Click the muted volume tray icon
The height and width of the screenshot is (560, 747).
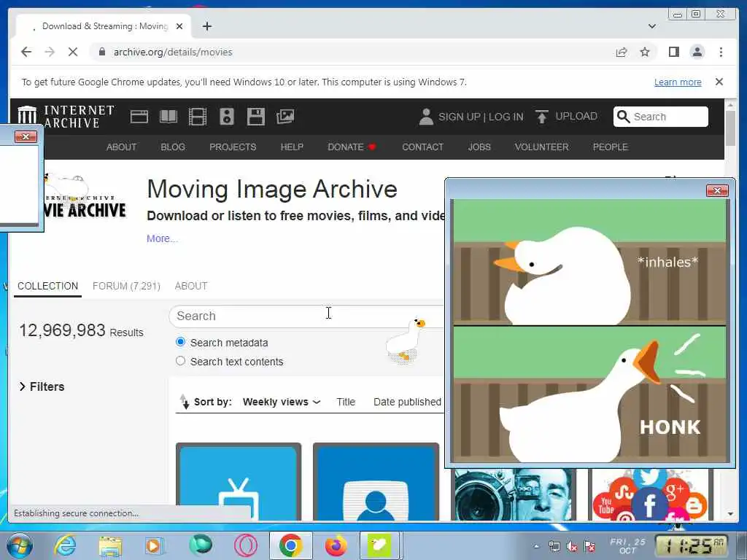[x=572, y=547]
